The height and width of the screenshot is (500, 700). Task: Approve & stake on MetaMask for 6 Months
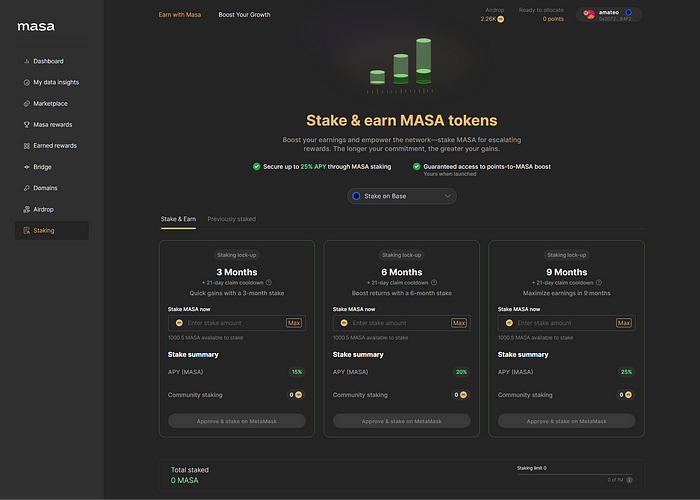(x=401, y=421)
